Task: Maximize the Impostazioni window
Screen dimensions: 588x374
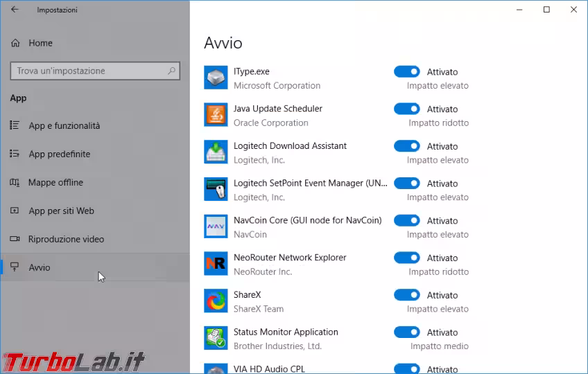Action: [546, 10]
